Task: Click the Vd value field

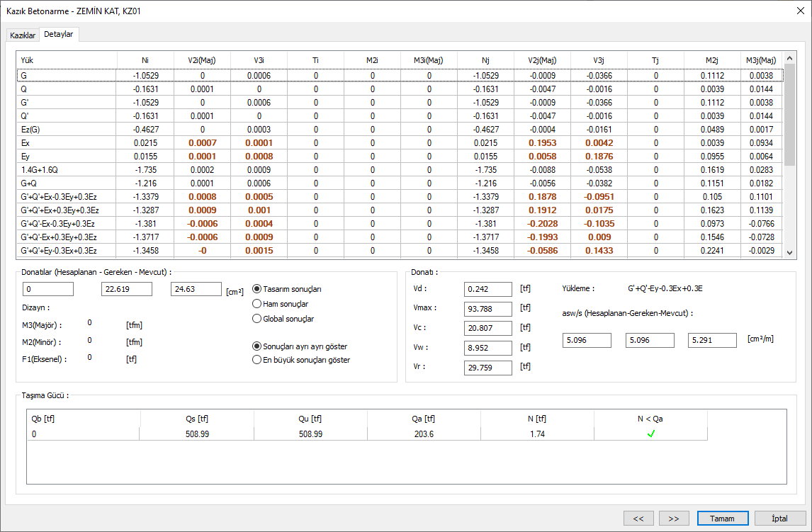Action: tap(488, 289)
